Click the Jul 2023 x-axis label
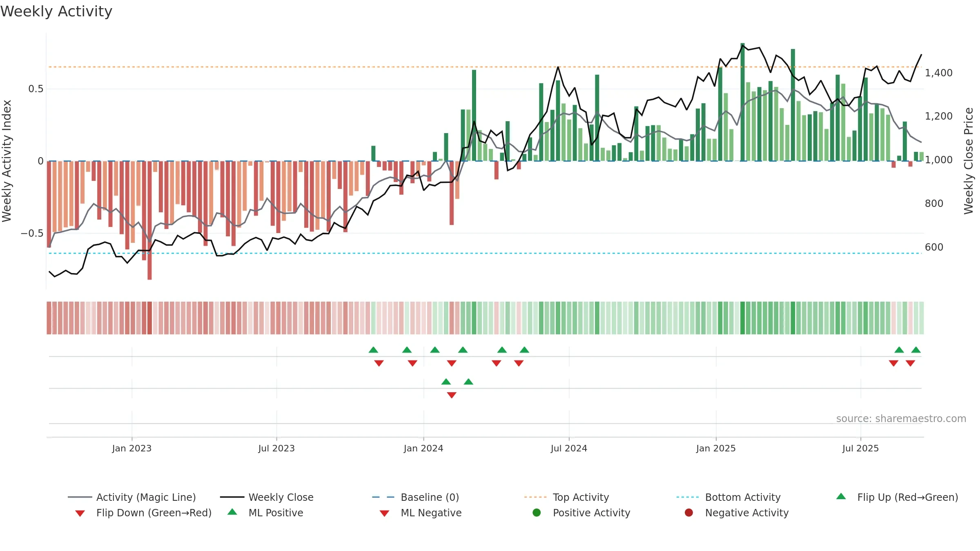The width and height of the screenshot is (980, 551). 276,448
